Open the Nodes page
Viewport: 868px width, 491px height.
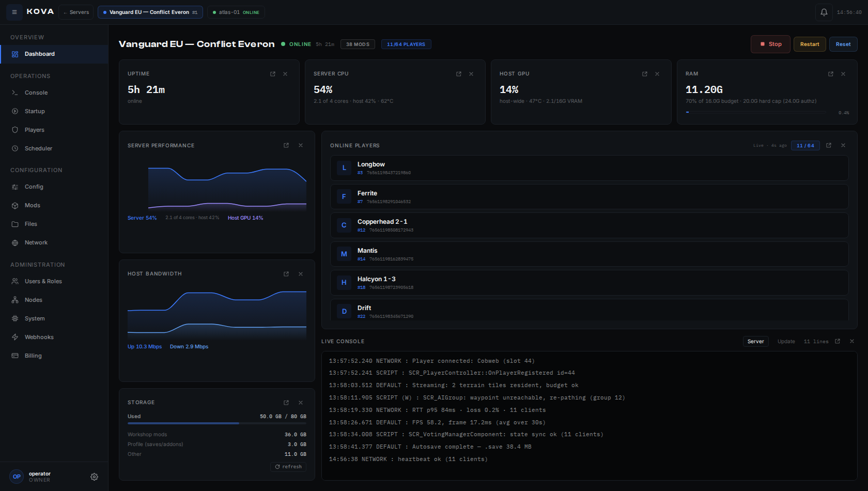point(54,300)
